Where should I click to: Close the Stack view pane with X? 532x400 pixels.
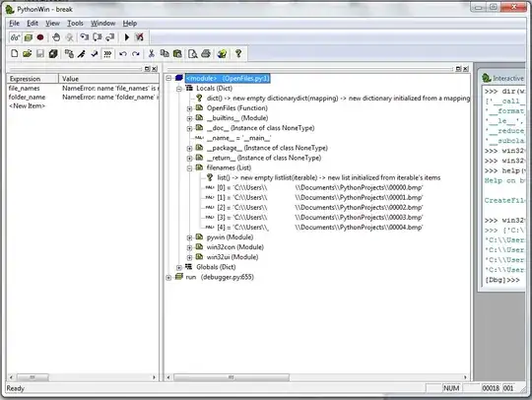[466, 69]
